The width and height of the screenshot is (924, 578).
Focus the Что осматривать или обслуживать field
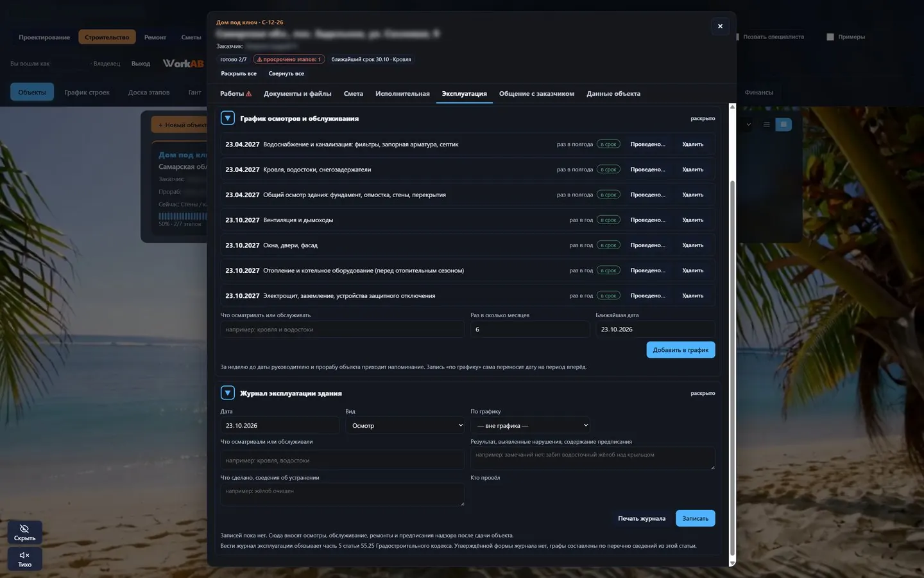[x=342, y=329]
